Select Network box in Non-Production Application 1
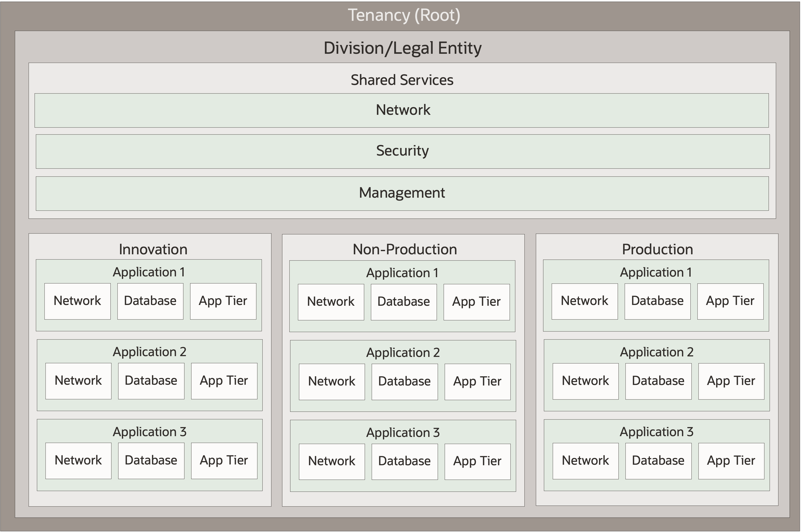Image resolution: width=801 pixels, height=532 pixels. [331, 302]
